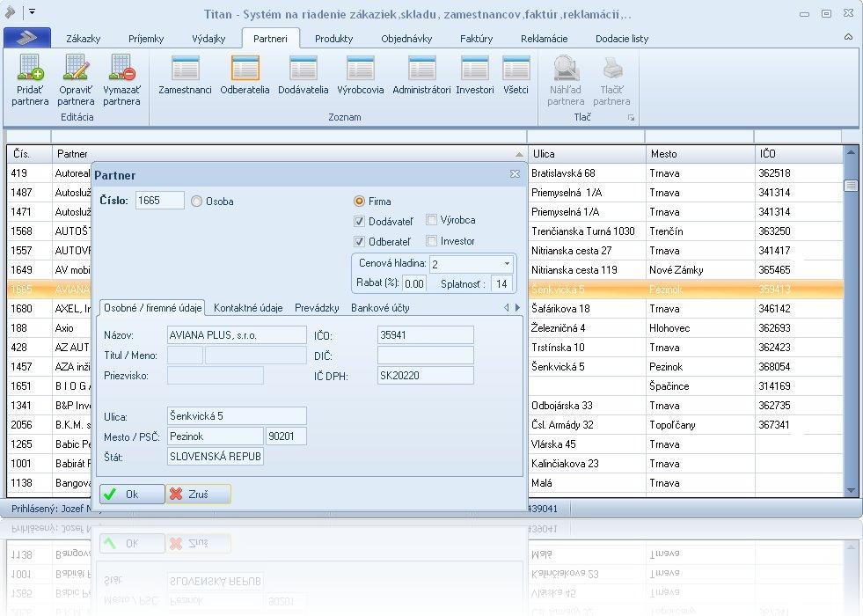Cancel the dialog with Zruš button
Image resolution: width=863 pixels, height=616 pixels.
click(198, 495)
